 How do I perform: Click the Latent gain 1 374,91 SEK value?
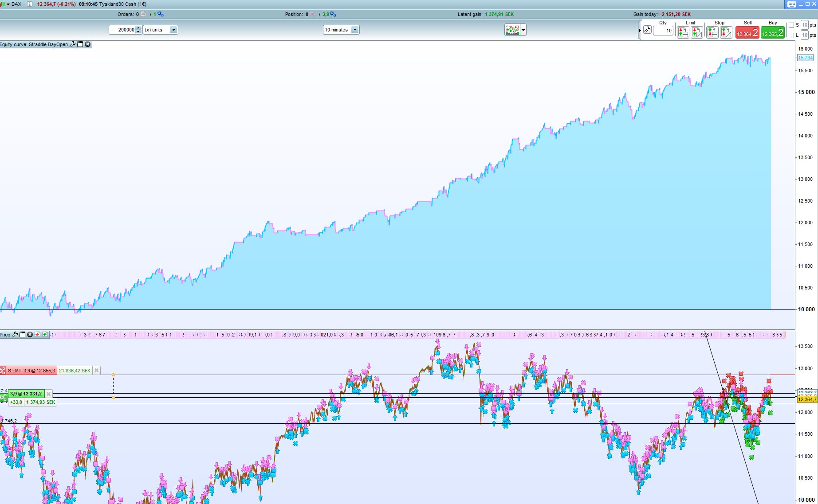pyautogui.click(x=499, y=14)
